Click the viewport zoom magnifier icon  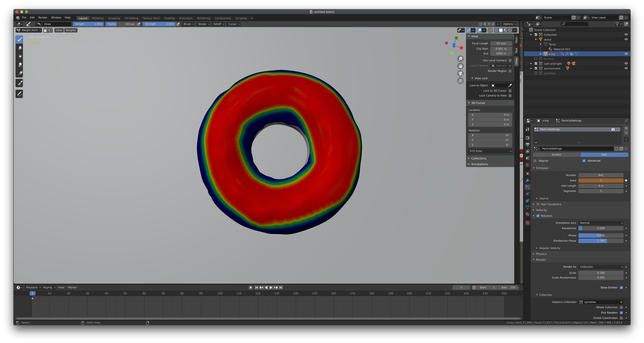click(460, 59)
